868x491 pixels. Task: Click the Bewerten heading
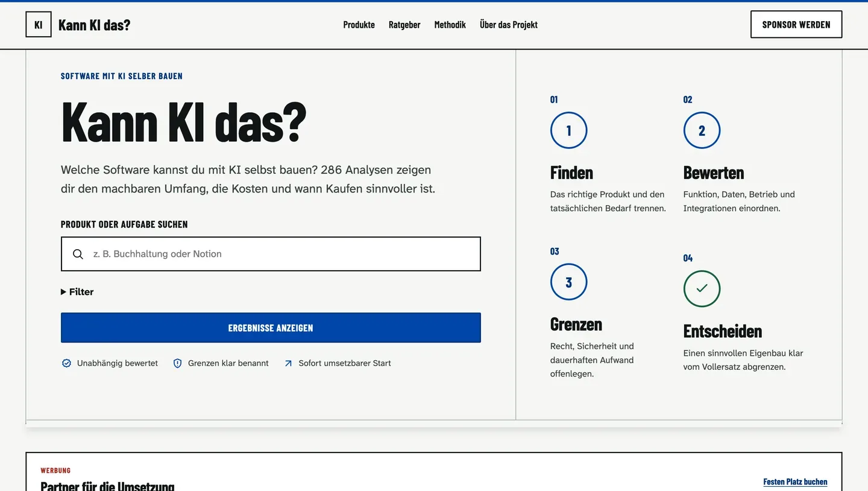pos(714,173)
